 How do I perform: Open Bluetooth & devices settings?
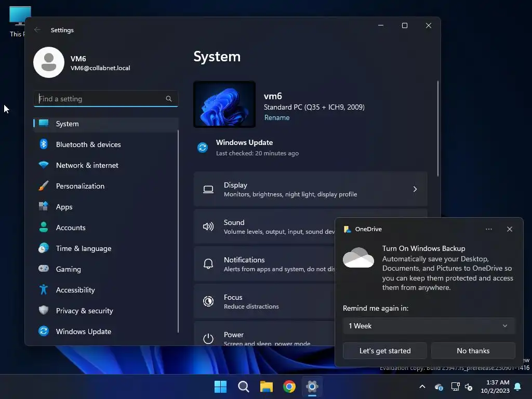106,144
